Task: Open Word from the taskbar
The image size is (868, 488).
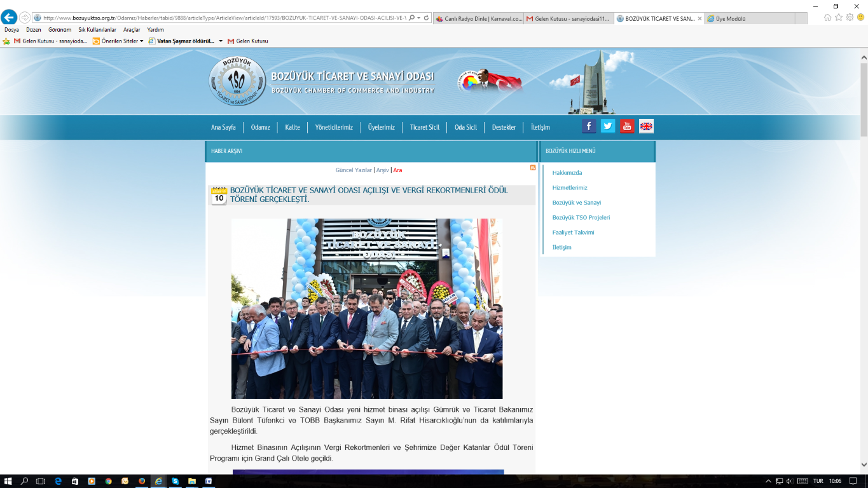Action: [x=207, y=481]
